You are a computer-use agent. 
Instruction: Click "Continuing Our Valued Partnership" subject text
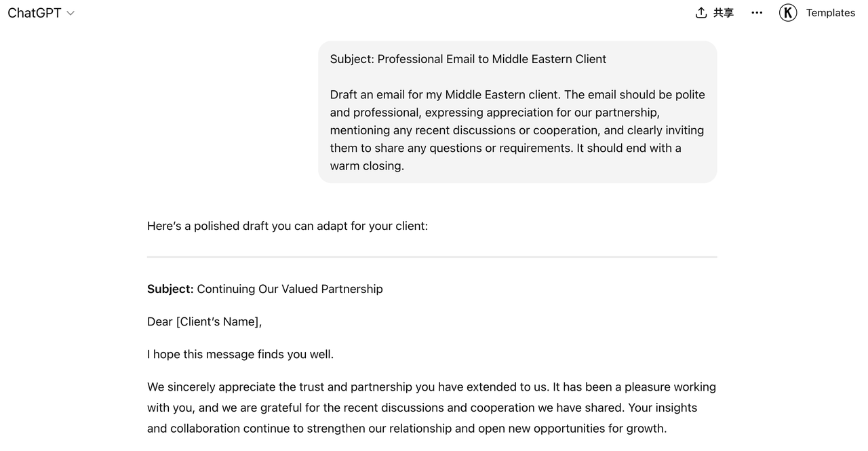tap(290, 289)
